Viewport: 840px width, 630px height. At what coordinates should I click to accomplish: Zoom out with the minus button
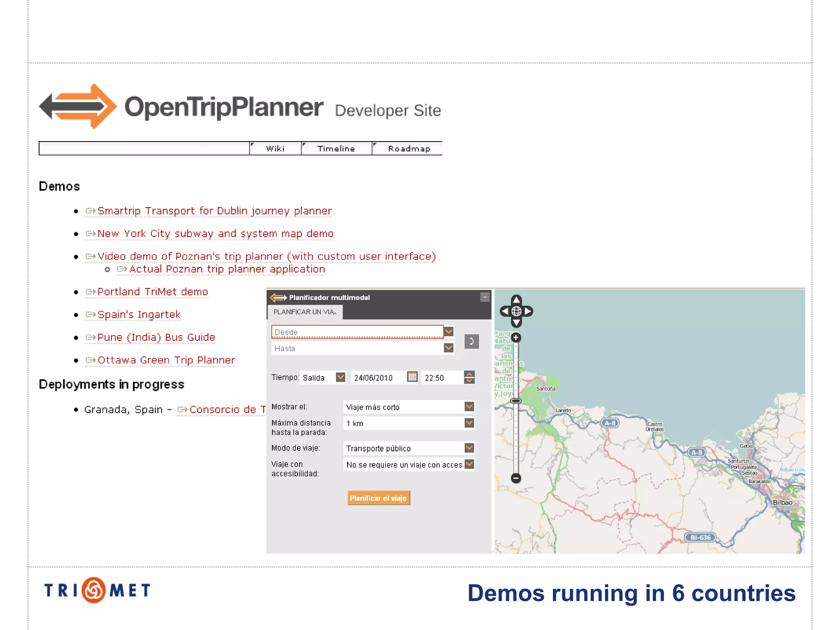pos(516,478)
